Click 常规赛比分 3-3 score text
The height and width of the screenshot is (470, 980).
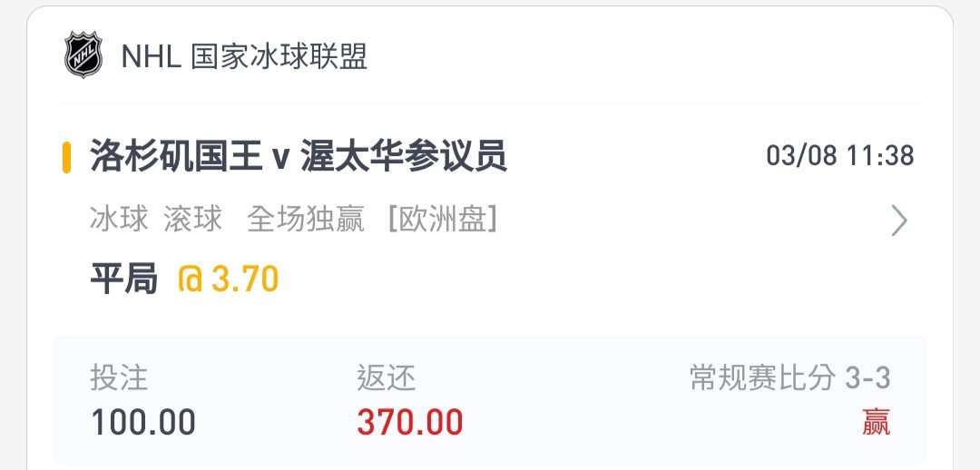point(790,377)
